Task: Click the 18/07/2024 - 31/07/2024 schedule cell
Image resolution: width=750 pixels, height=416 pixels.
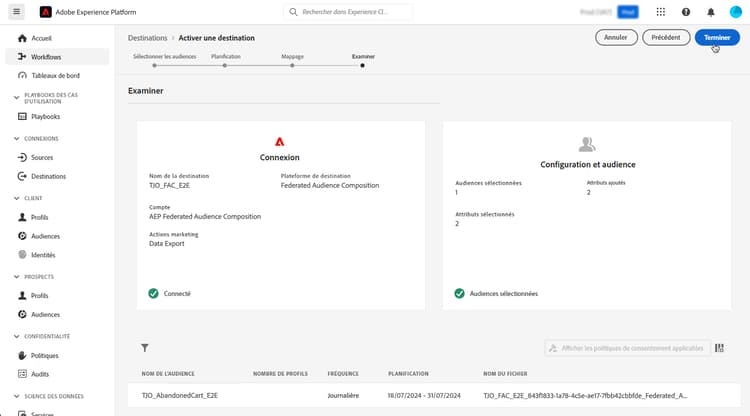Action: 424,395
